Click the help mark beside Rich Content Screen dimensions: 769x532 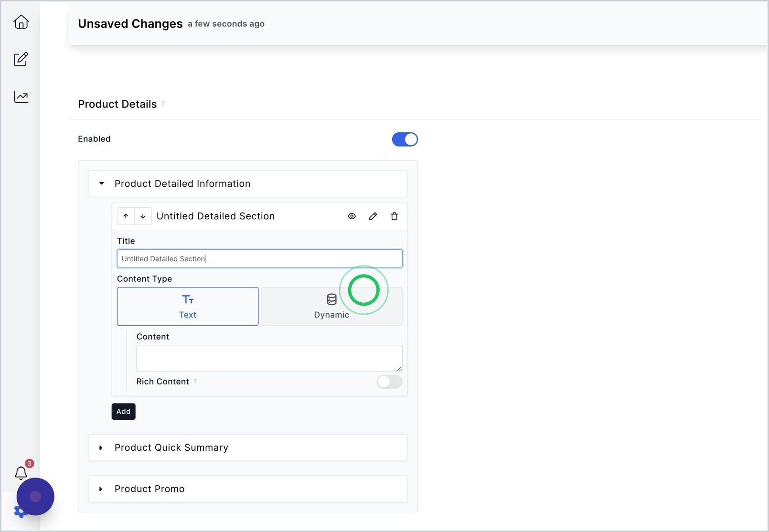tap(195, 381)
